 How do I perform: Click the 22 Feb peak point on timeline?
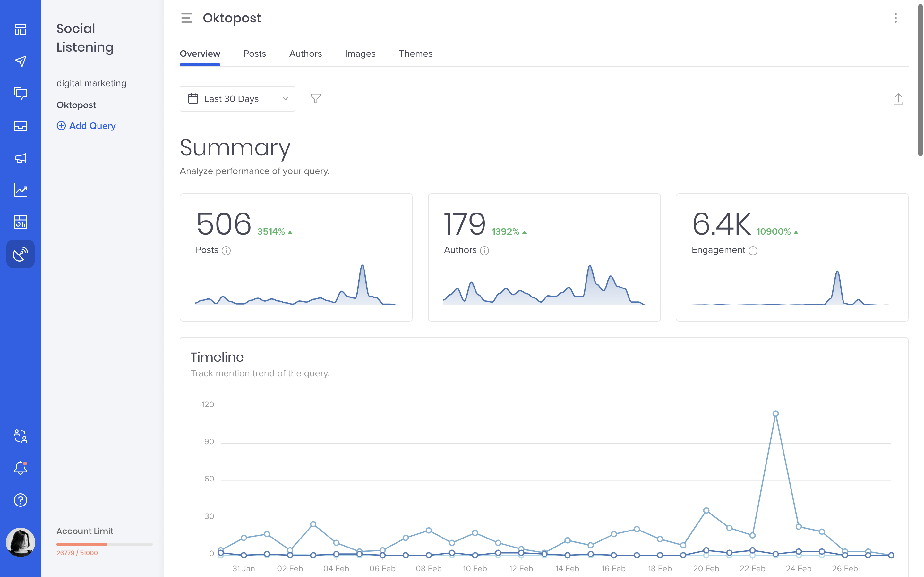(775, 414)
